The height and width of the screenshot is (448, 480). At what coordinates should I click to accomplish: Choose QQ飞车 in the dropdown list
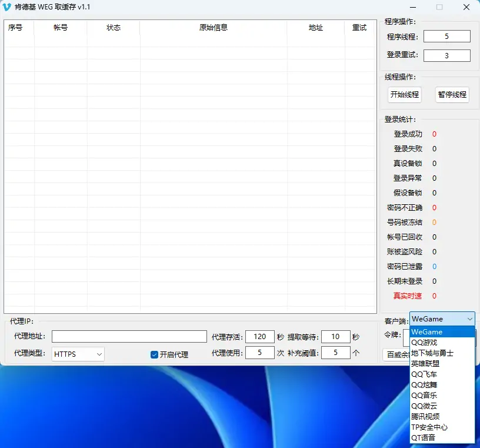tap(442, 374)
